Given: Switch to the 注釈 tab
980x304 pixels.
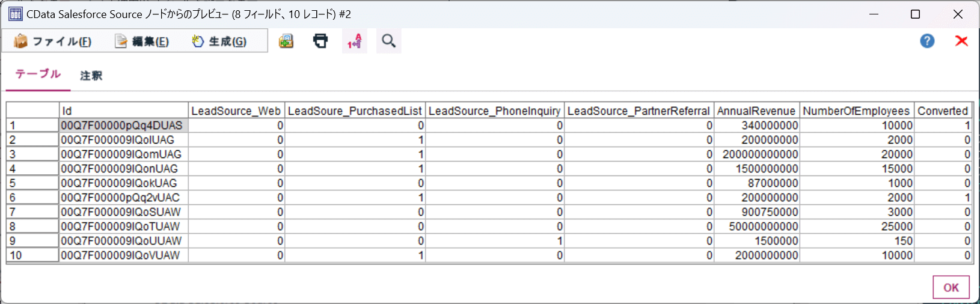Looking at the screenshot, I should [91, 76].
